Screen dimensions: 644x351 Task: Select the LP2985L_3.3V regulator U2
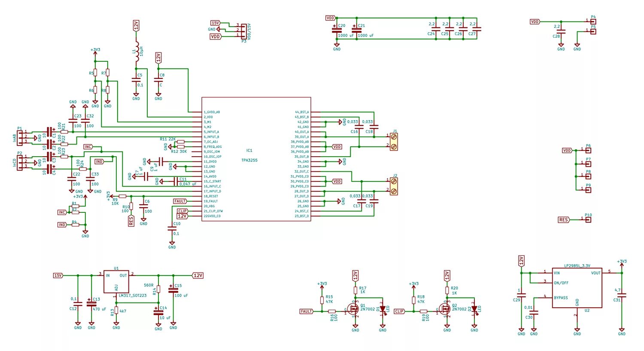click(x=577, y=288)
